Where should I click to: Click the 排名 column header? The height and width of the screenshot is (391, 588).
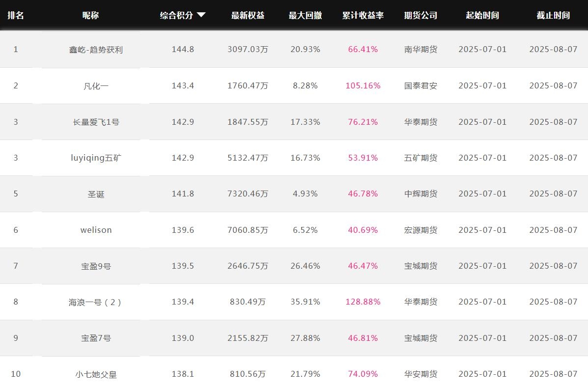point(16,15)
